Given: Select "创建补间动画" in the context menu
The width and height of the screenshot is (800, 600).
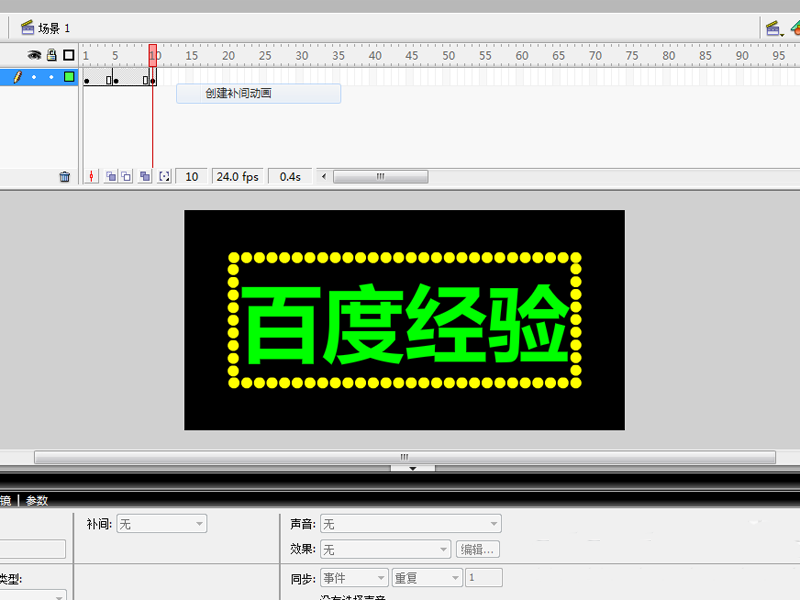Looking at the screenshot, I should [x=259, y=93].
